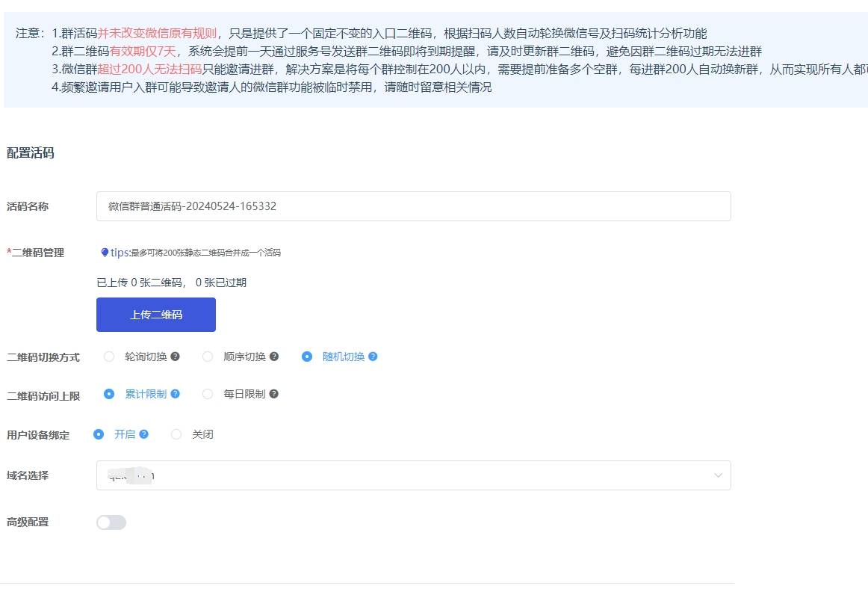Image resolution: width=868 pixels, height=592 pixels.
Task: Click help icon next to 随机切换
Action: click(373, 357)
